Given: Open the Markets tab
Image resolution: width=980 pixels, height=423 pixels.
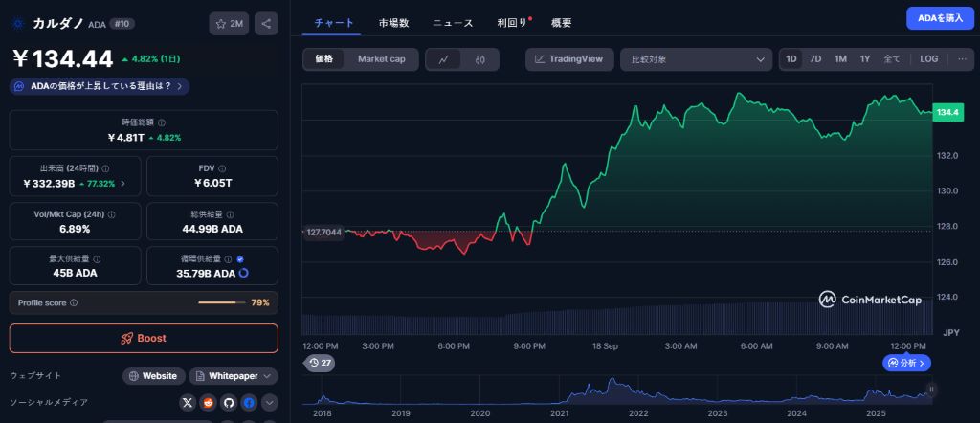Looking at the screenshot, I should coord(393,22).
